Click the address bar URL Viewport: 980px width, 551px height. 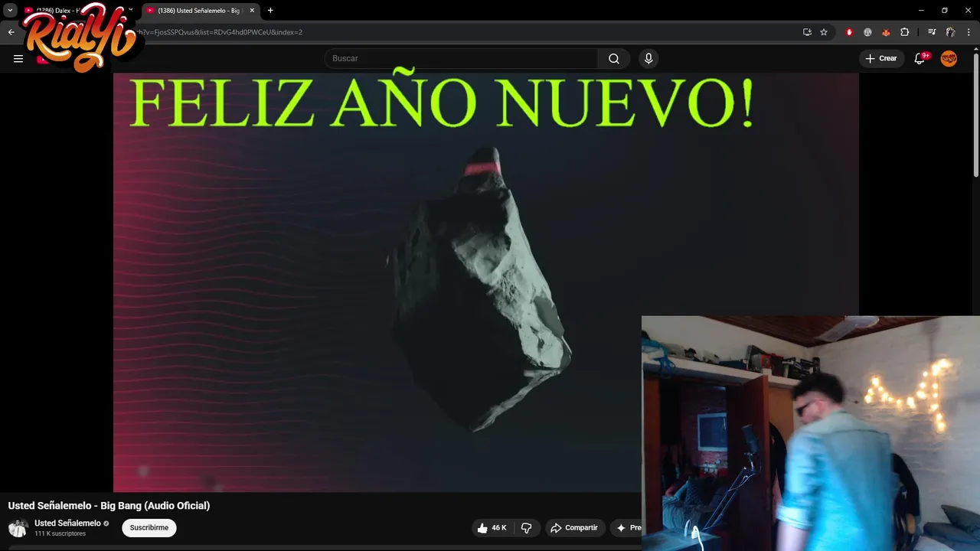219,32
